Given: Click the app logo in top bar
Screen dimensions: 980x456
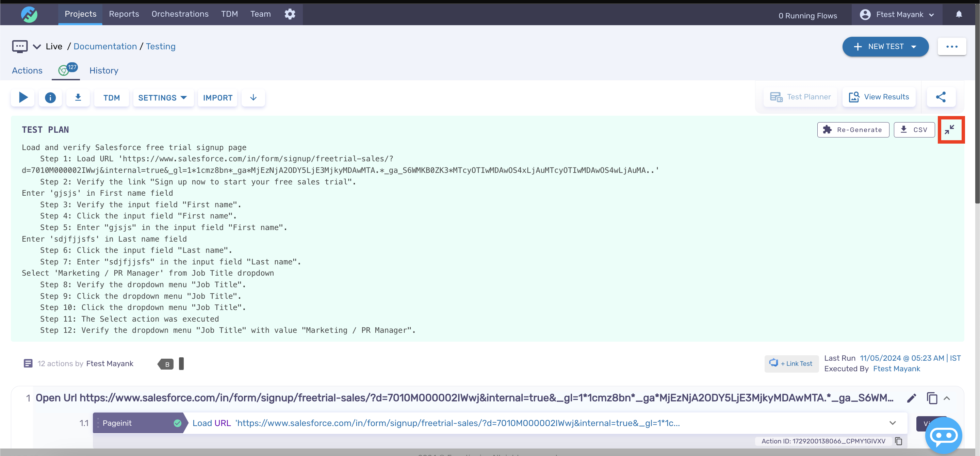Looking at the screenshot, I should 29,14.
